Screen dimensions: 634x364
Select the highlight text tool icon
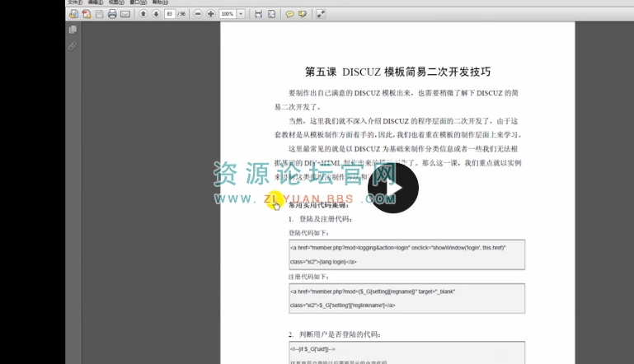coord(303,14)
